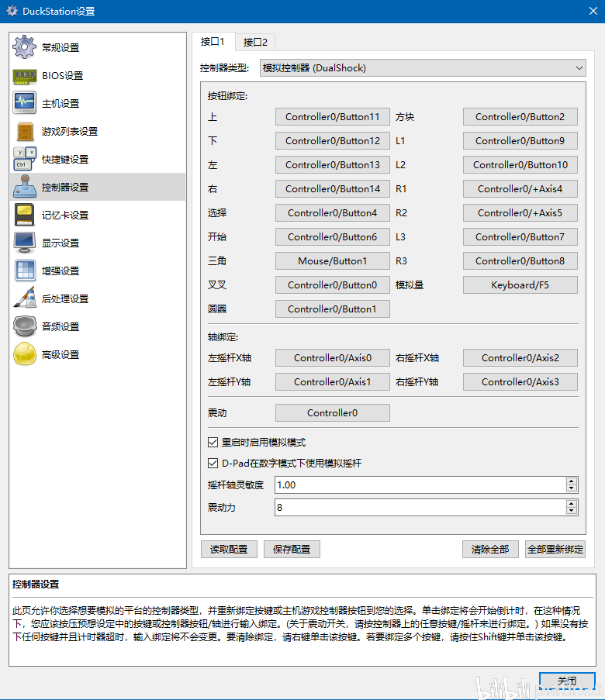605x700 pixels.
Task: Switch to the 接口2 tab
Action: tap(255, 42)
